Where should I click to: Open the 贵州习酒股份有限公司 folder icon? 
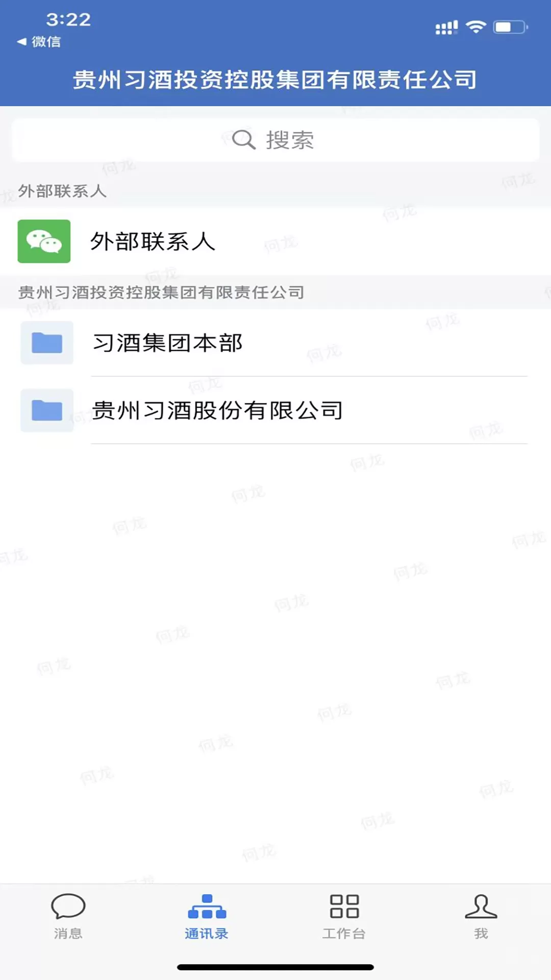(x=47, y=410)
